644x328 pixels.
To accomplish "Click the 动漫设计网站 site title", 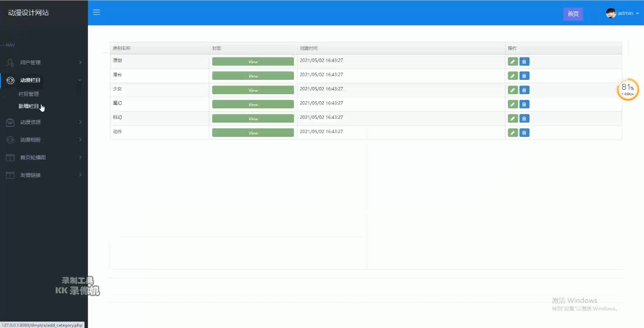I will click(x=28, y=13).
